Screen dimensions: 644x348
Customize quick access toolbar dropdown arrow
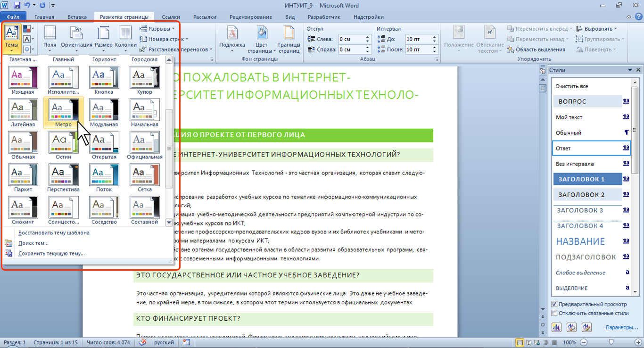(52, 6)
